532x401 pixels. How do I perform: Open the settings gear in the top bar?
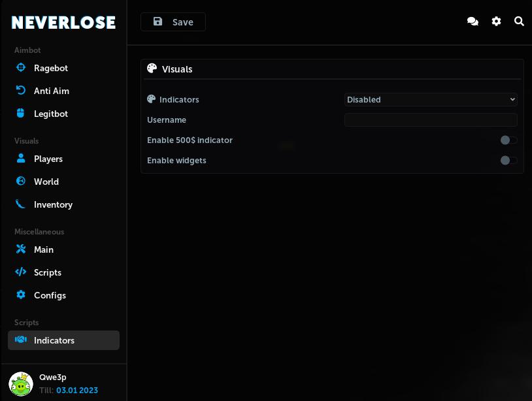tap(496, 21)
